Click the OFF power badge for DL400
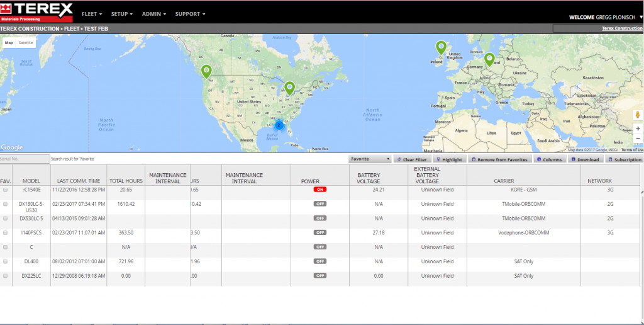This screenshot has height=325, width=644. click(320, 261)
